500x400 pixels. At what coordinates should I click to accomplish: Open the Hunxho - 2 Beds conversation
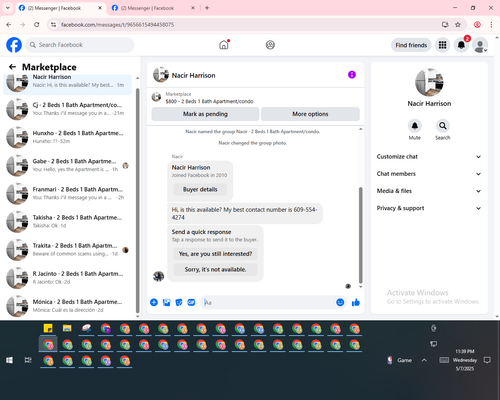67,137
